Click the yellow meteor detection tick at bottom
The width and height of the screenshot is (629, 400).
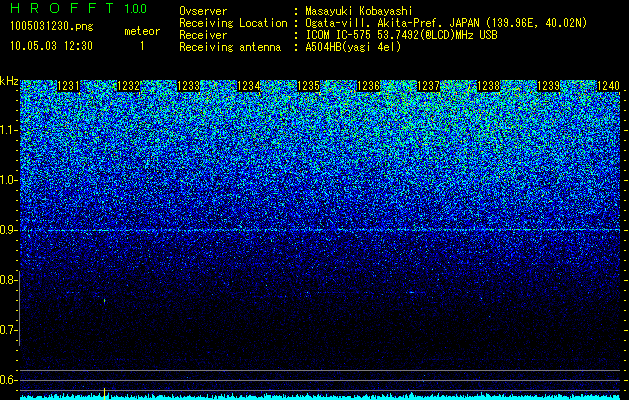[105, 394]
